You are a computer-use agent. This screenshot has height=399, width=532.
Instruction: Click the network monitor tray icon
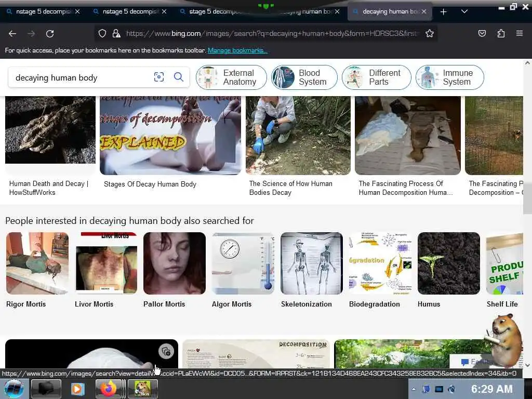click(x=438, y=389)
